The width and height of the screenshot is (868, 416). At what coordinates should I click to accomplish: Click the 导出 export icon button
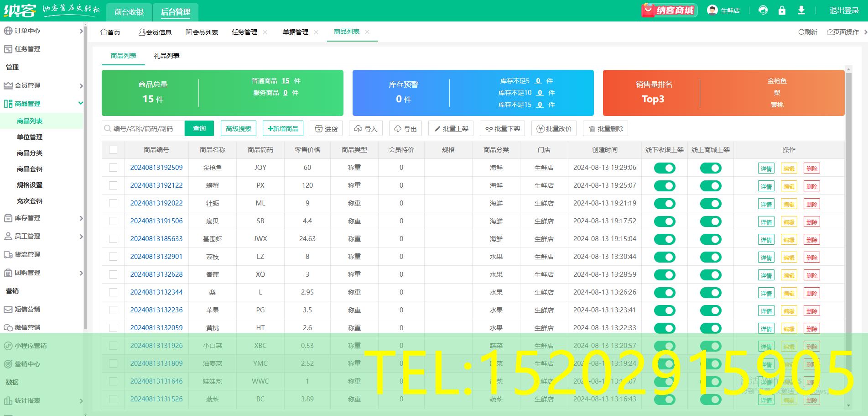click(405, 128)
